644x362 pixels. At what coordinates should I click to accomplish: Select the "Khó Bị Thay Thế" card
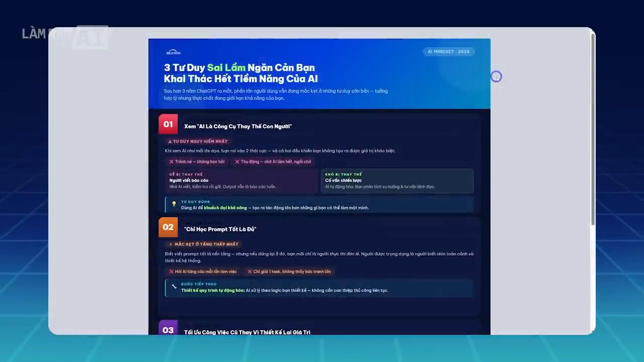pyautogui.click(x=397, y=181)
